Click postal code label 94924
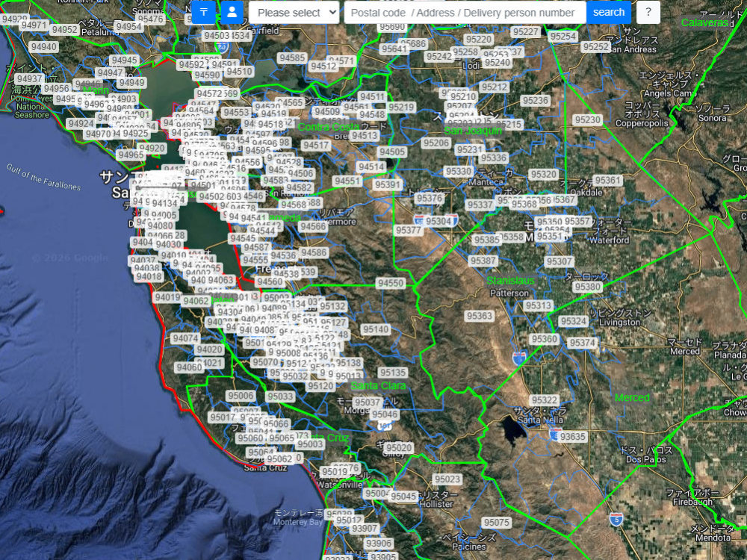This screenshot has height=560, width=747. (x=81, y=124)
